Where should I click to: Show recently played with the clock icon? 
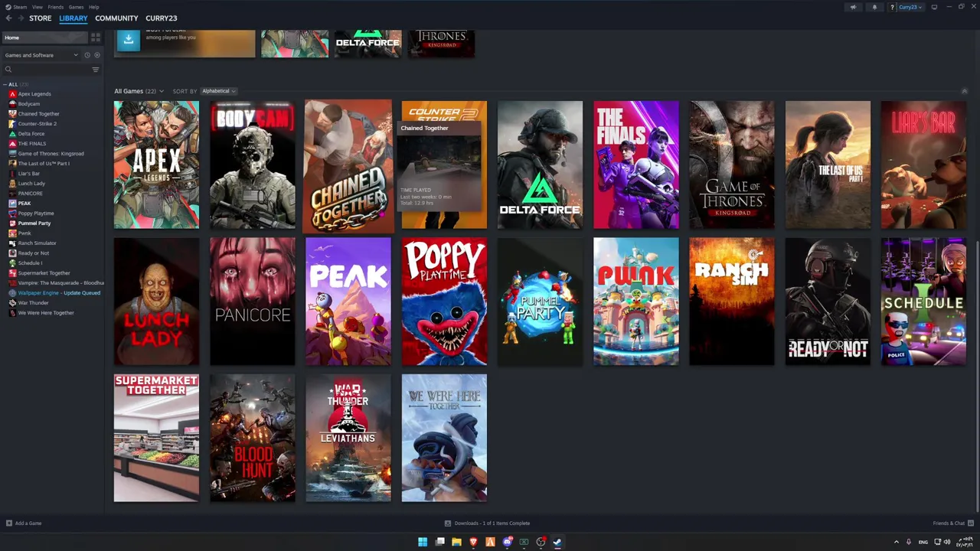[x=87, y=55]
